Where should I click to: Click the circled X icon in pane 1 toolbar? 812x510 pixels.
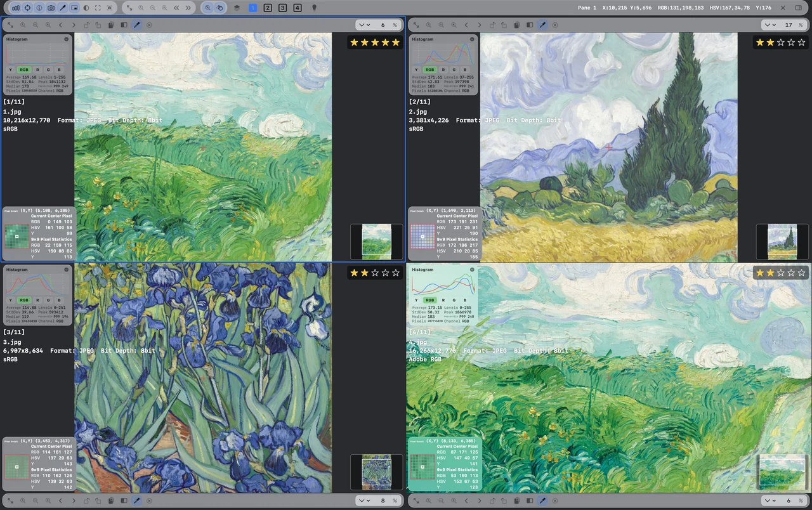(149, 25)
